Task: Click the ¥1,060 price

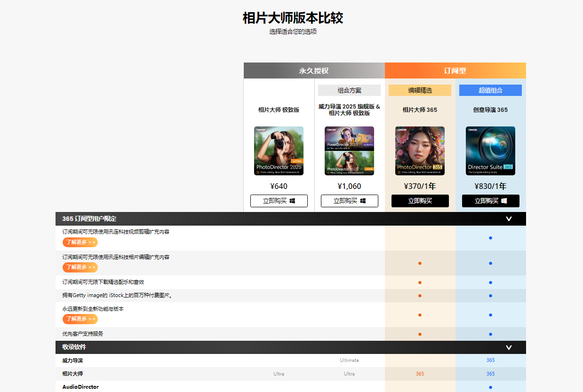Action: (350, 186)
